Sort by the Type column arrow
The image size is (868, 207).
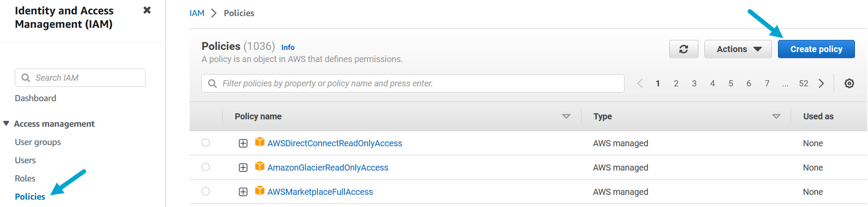[776, 116]
